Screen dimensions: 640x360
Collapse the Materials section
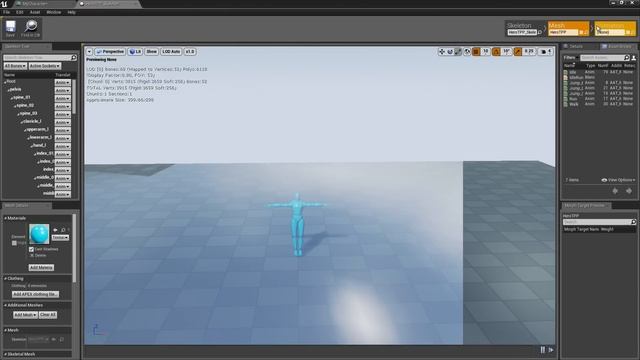click(6, 218)
